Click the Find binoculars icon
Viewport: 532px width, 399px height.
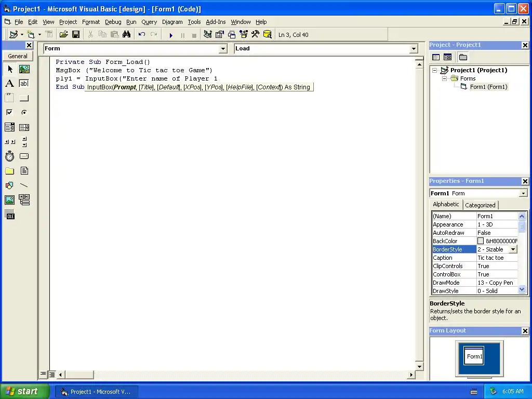click(x=127, y=35)
